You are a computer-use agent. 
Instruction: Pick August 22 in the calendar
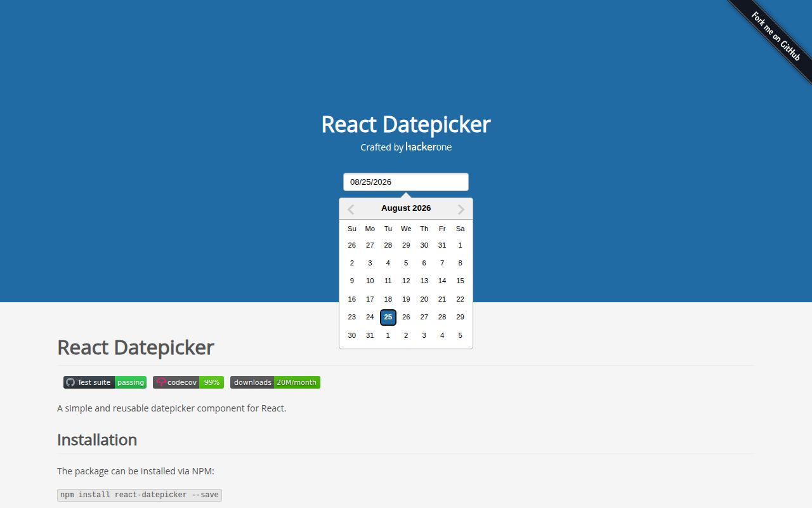click(461, 299)
